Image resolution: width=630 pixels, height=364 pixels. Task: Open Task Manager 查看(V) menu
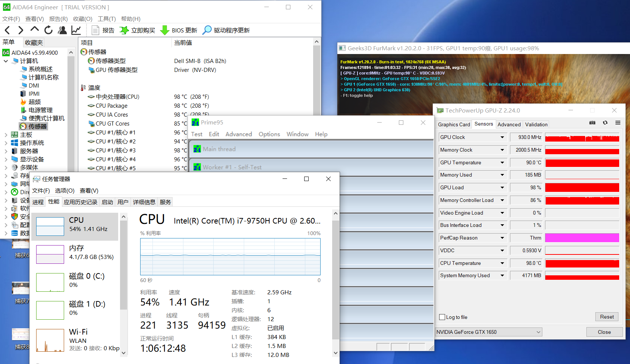(x=89, y=190)
